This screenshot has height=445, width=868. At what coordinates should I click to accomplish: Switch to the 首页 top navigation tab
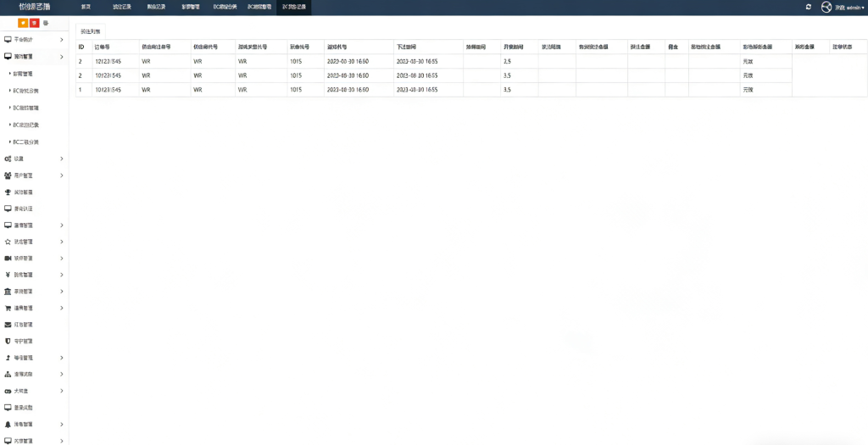[x=86, y=7]
